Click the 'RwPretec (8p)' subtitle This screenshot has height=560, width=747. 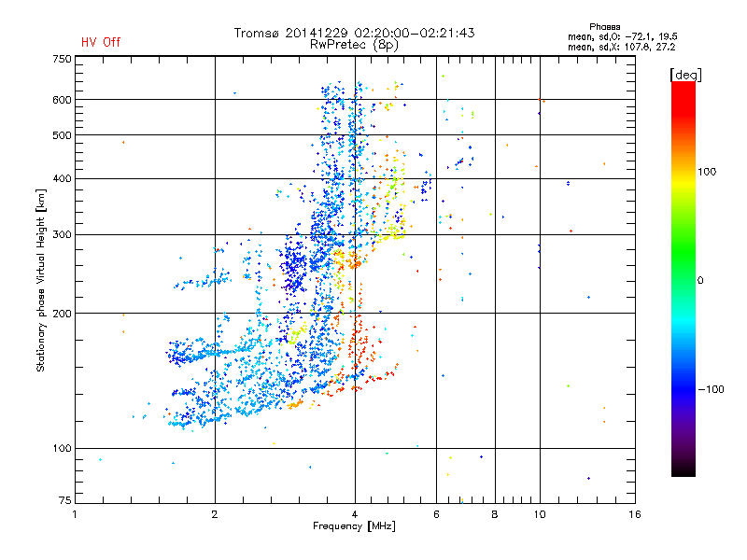[x=354, y=45]
